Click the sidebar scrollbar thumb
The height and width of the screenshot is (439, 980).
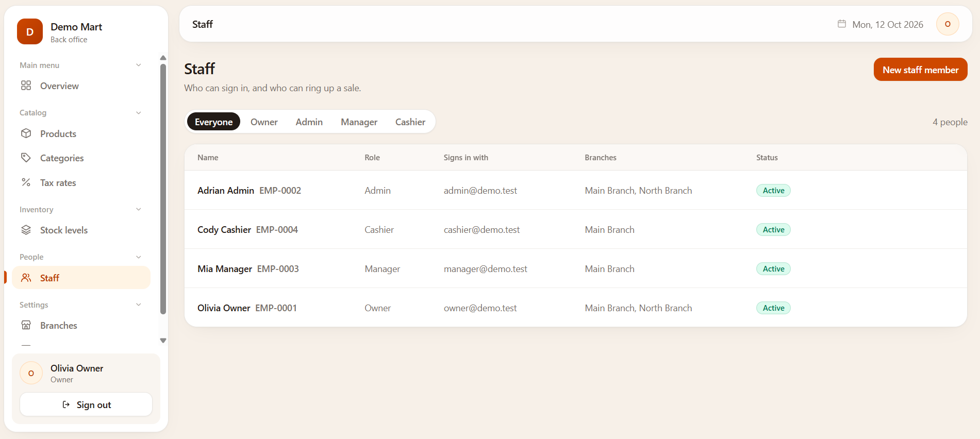point(163,189)
